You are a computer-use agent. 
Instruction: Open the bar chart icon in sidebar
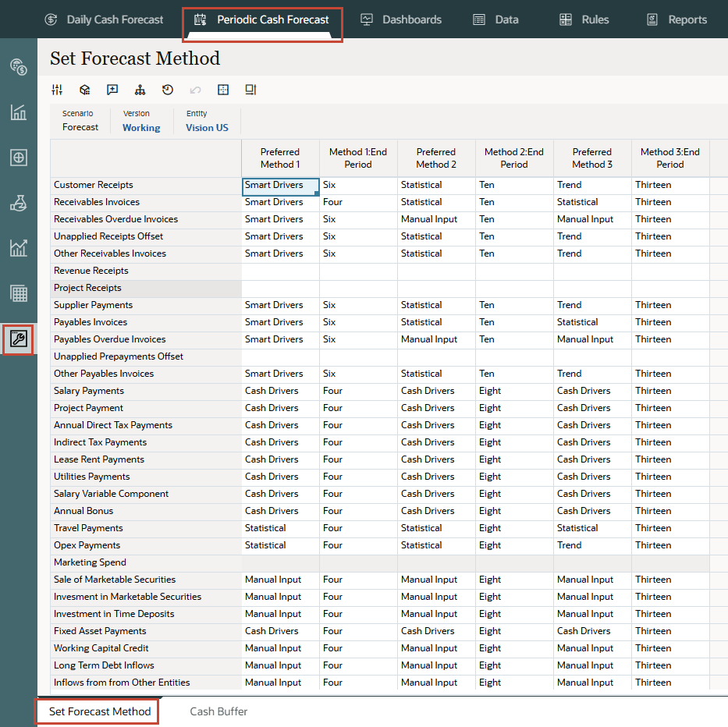tap(19, 112)
